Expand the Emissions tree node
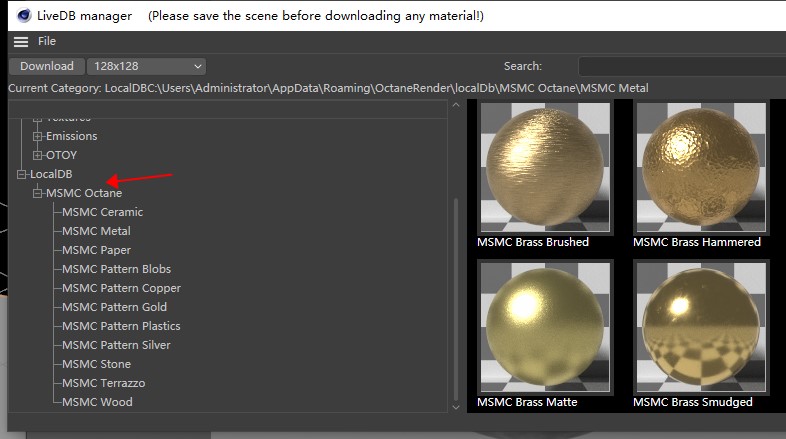 (37, 136)
